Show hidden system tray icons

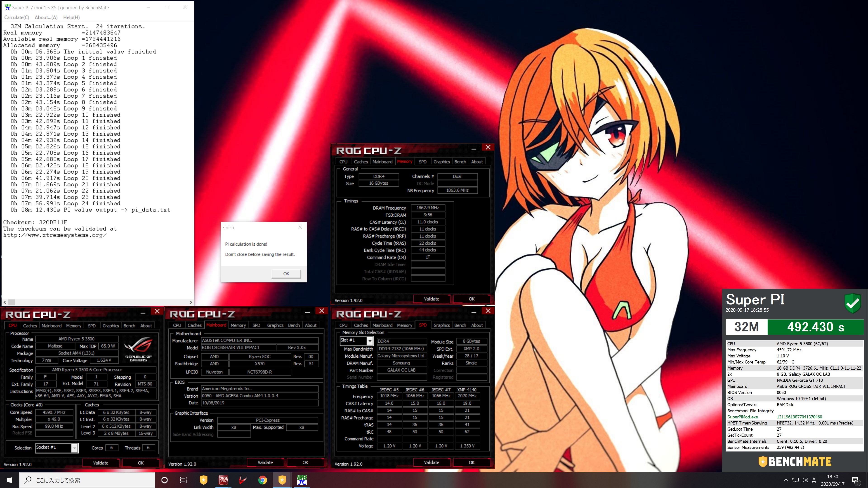click(x=786, y=480)
